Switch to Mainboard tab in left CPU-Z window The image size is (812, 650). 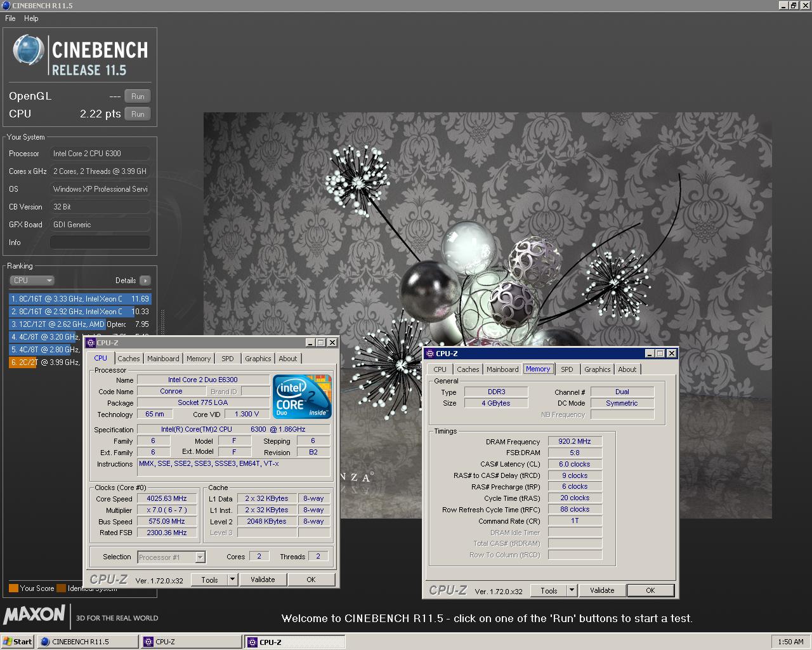[x=163, y=359]
